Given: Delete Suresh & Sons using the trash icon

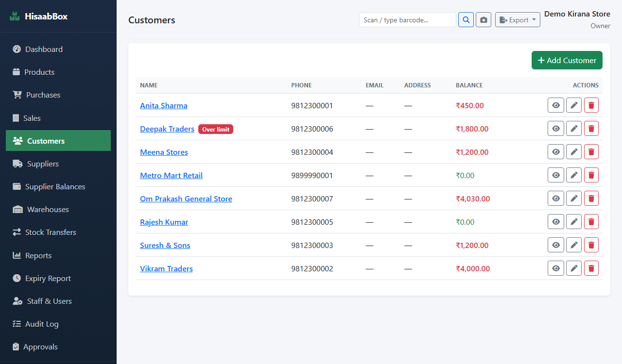Looking at the screenshot, I should click(x=591, y=245).
